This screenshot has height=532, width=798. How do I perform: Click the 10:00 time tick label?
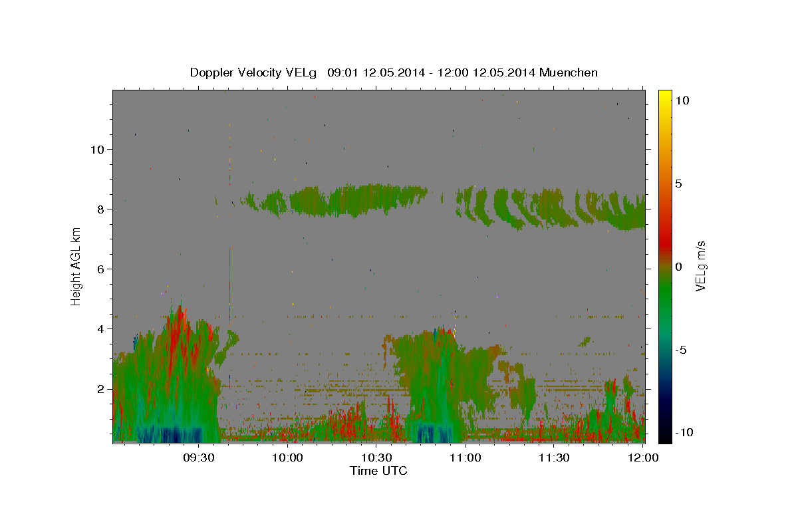(288, 458)
